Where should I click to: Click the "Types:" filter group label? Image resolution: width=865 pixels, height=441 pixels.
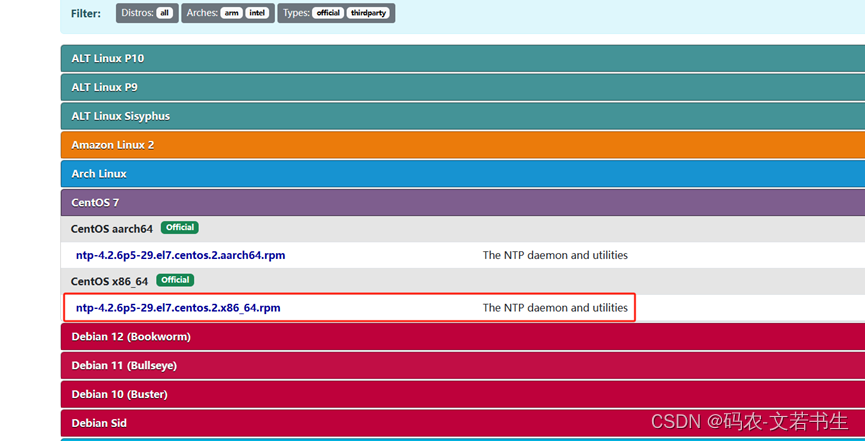click(x=296, y=13)
